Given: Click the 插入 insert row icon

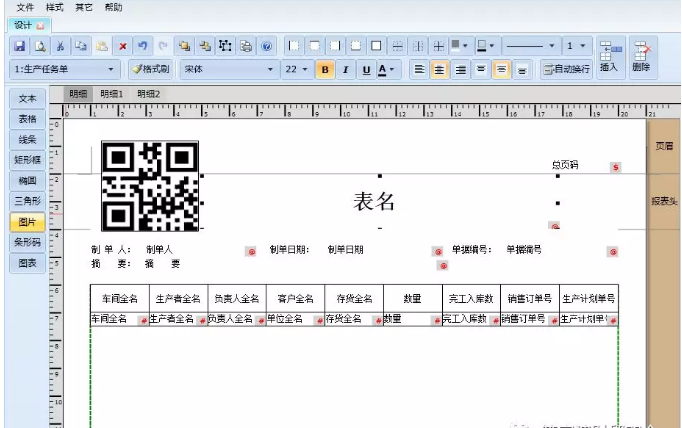Looking at the screenshot, I should (x=610, y=57).
